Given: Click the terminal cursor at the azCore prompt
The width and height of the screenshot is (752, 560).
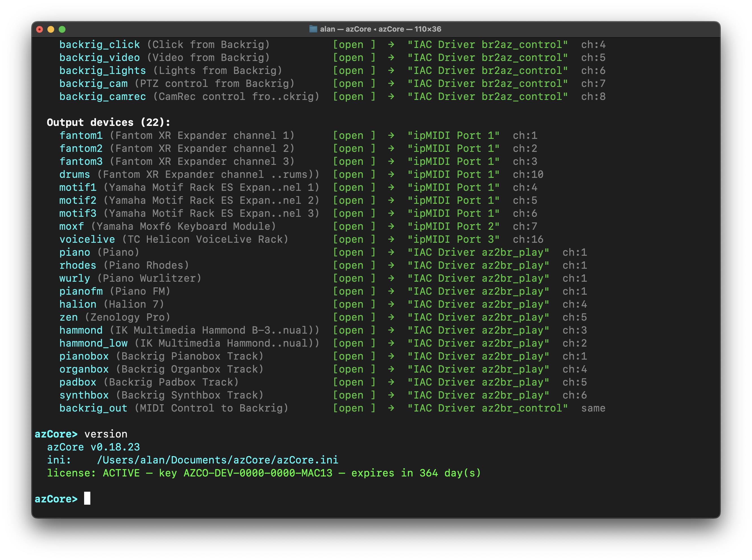Looking at the screenshot, I should pos(88,499).
